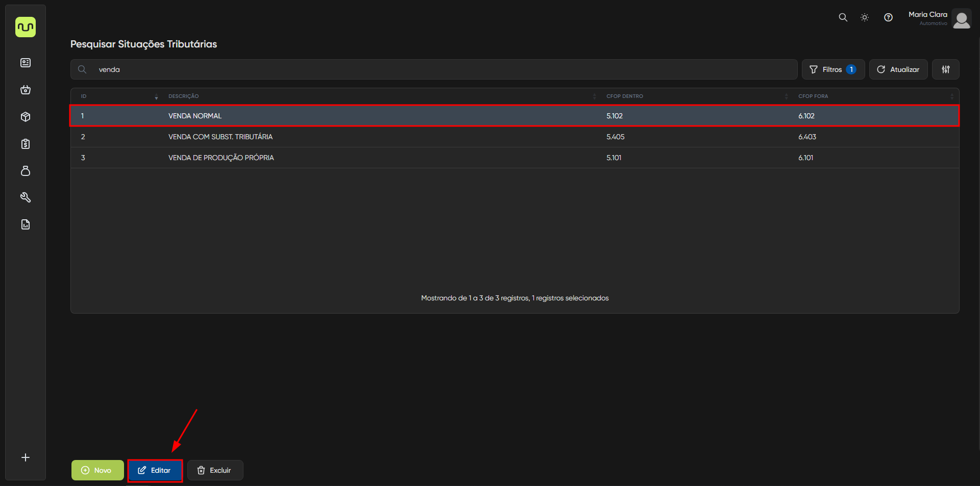Viewport: 980px width, 486px height.
Task: Click the plus icon at sidebar bottom
Action: tap(26, 457)
